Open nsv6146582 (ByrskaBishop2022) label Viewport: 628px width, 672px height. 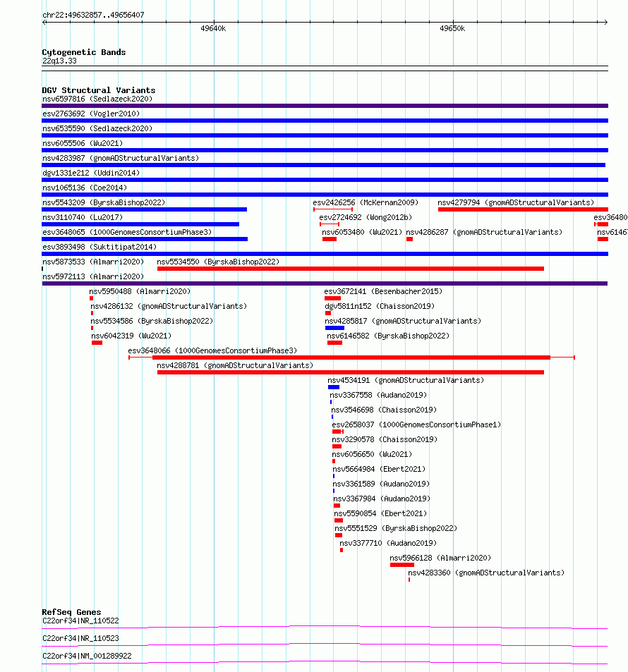pos(388,336)
